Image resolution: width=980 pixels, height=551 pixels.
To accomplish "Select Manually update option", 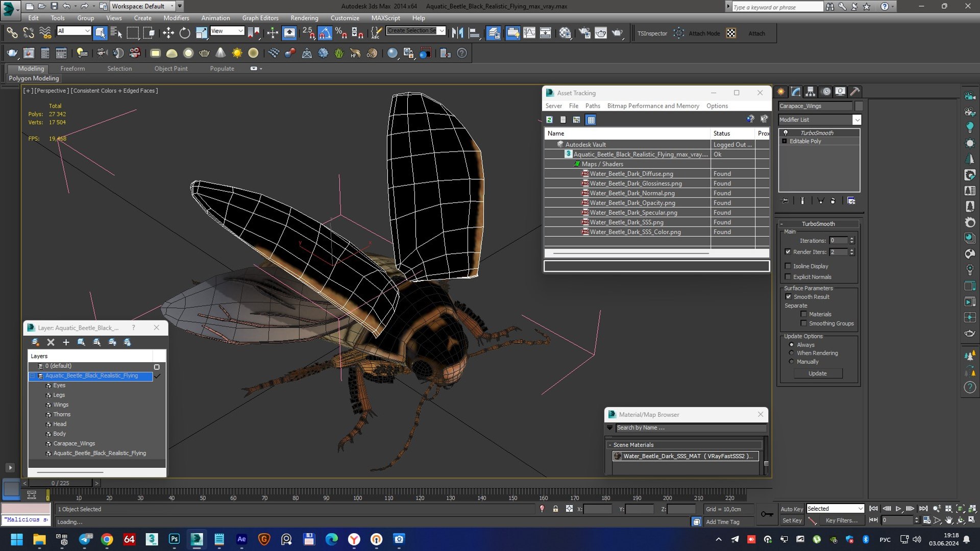I will coord(792,362).
